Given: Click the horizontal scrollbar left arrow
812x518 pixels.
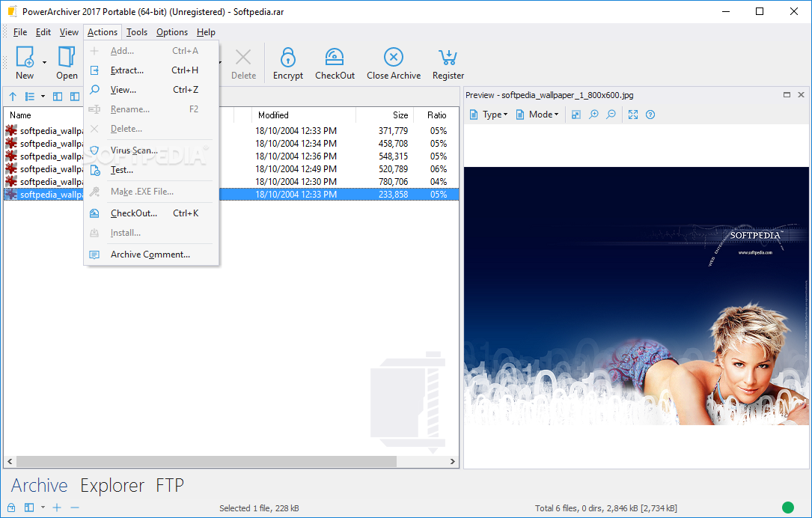Looking at the screenshot, I should tap(10, 461).
